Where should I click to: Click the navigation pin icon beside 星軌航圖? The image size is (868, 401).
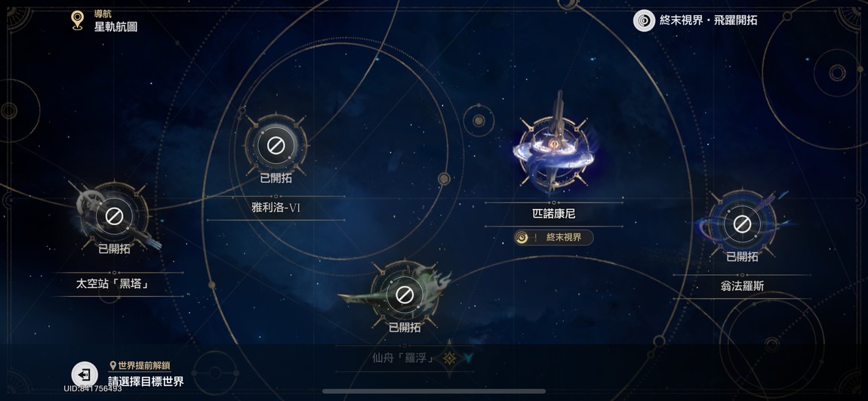pyautogui.click(x=78, y=20)
